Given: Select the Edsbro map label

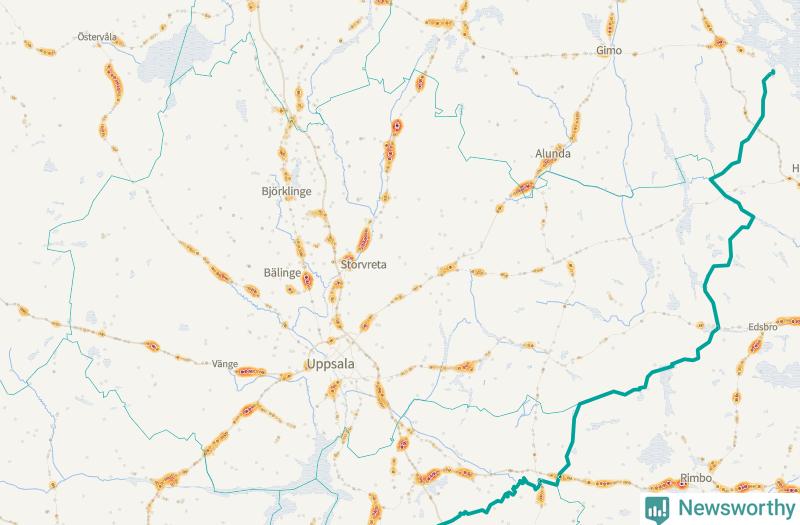Looking at the screenshot, I should pyautogui.click(x=763, y=327).
